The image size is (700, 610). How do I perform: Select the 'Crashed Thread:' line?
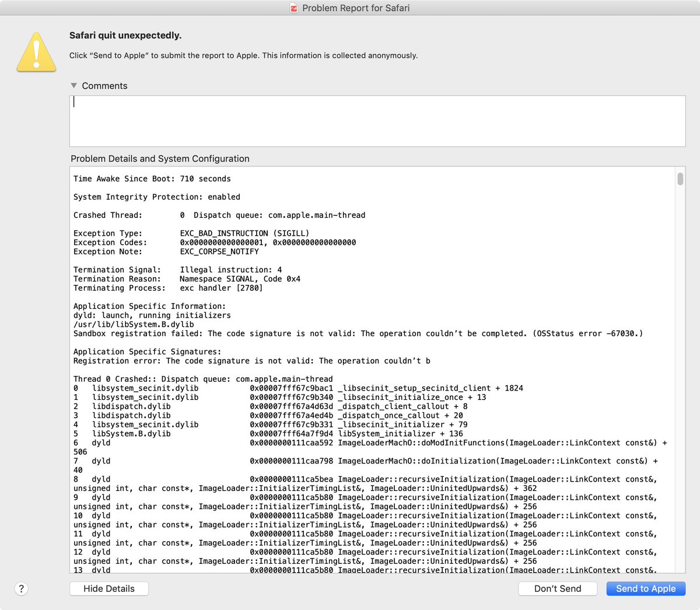coord(219,215)
